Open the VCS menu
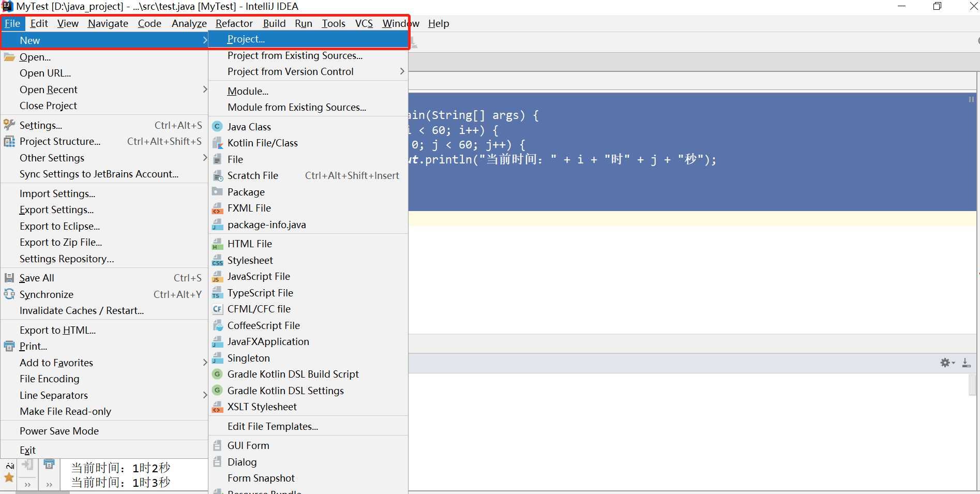Image resolution: width=980 pixels, height=494 pixels. (x=364, y=23)
